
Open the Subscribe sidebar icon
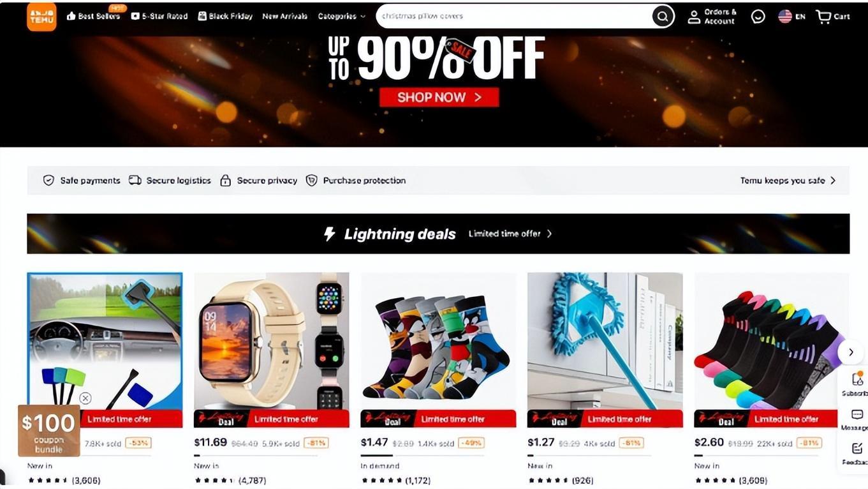tap(857, 380)
